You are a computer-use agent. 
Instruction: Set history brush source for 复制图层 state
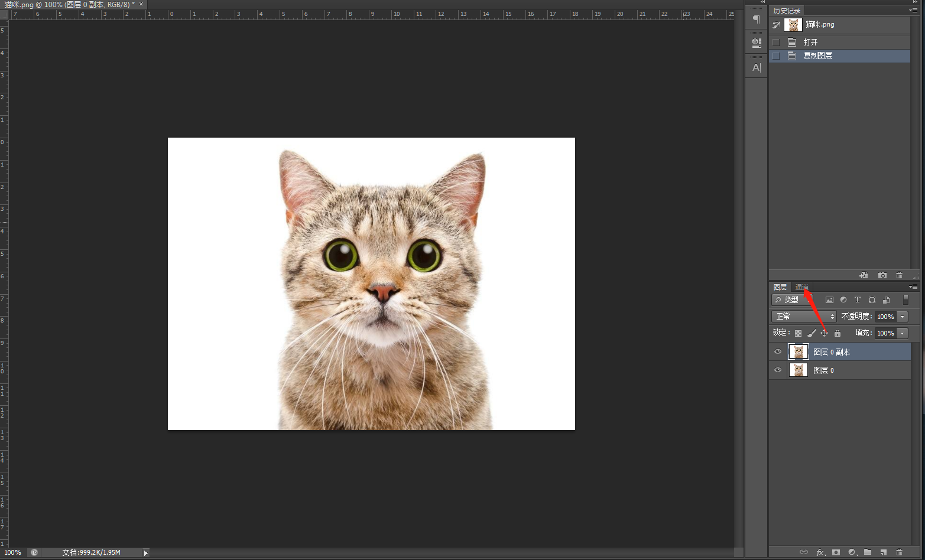coord(776,56)
